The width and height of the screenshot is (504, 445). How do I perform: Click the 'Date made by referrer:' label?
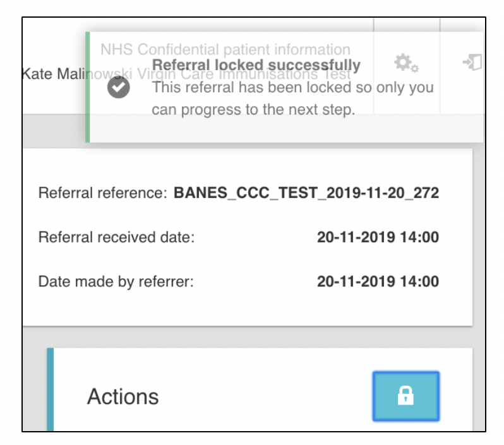(116, 281)
